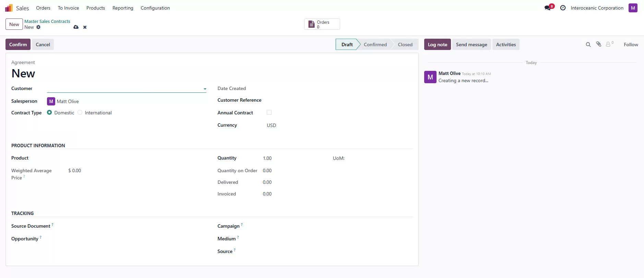Click the Customer Reference input

click(340, 100)
